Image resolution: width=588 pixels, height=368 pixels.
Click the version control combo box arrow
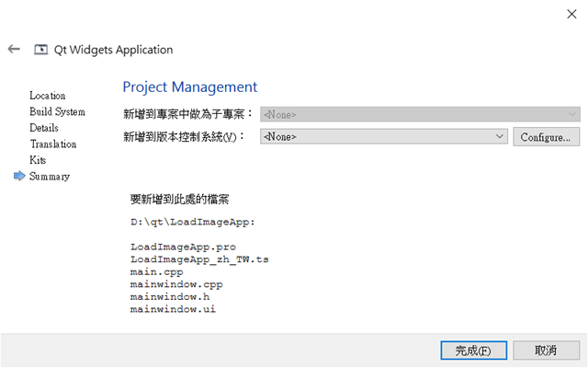500,137
